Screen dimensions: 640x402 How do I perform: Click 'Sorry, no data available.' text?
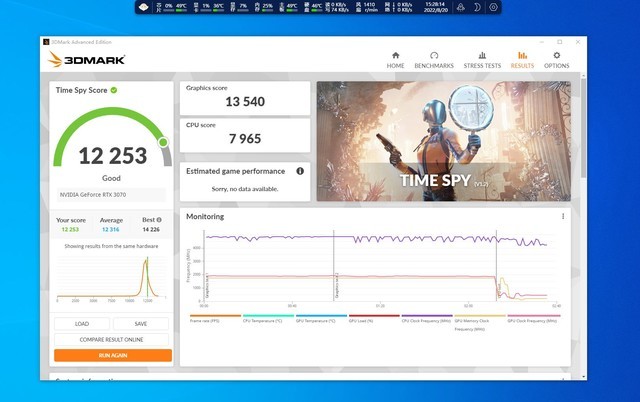click(245, 189)
